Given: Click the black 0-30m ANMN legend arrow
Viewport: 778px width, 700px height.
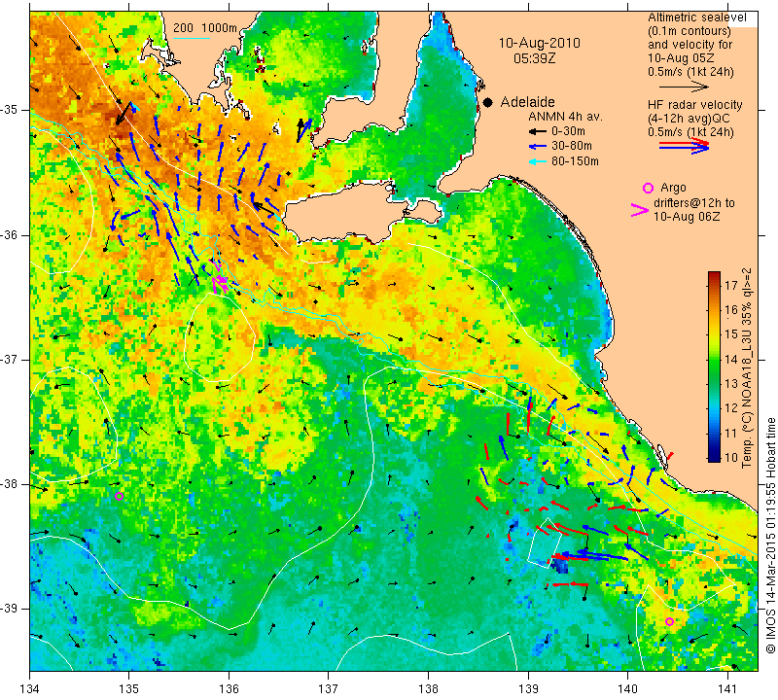Looking at the screenshot, I should click(538, 131).
